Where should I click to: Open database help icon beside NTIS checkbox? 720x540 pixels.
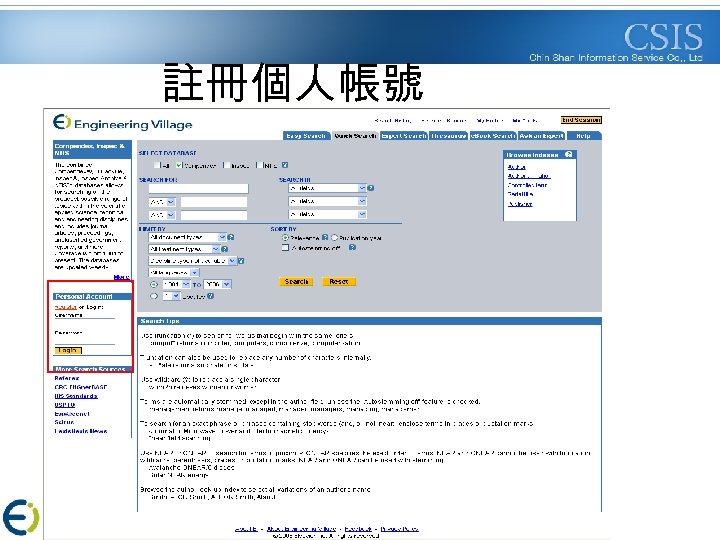click(285, 165)
